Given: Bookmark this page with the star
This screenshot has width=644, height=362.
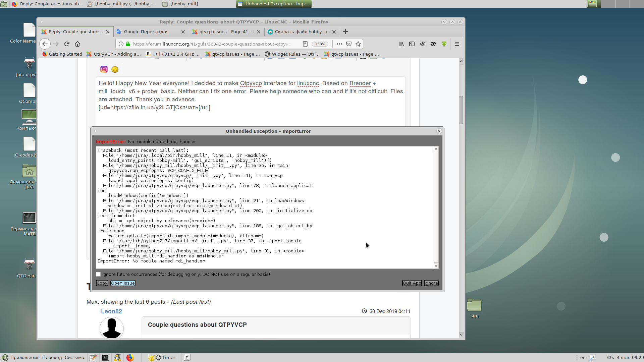Looking at the screenshot, I should (x=358, y=44).
